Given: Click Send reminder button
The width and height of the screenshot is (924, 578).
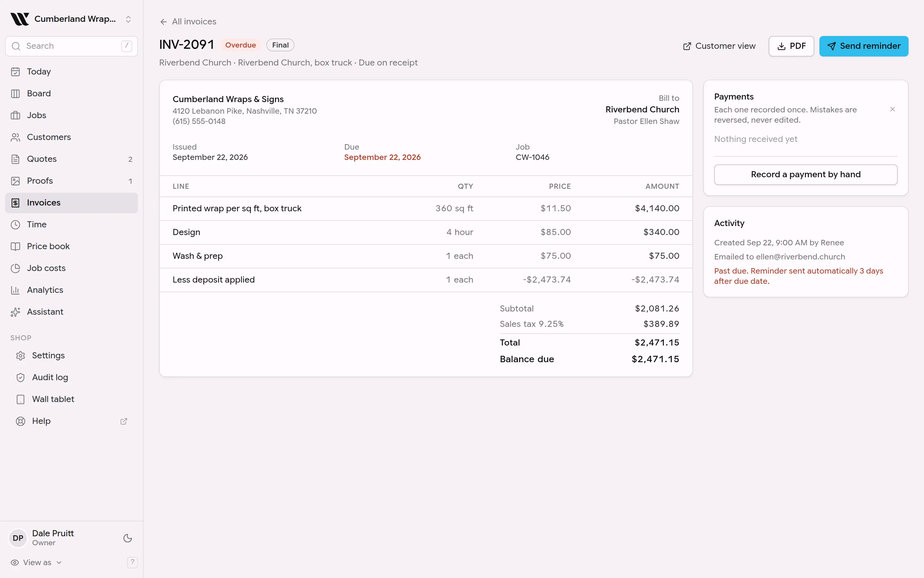Looking at the screenshot, I should click(864, 46).
